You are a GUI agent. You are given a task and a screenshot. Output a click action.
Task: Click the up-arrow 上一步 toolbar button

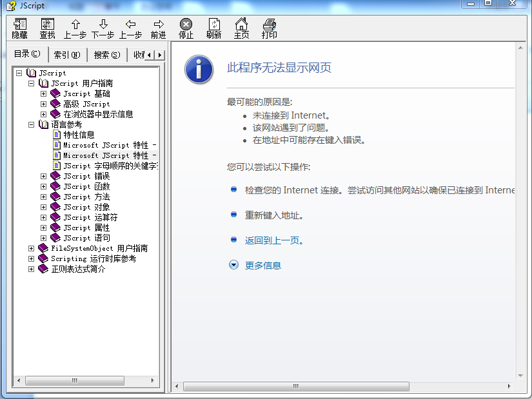pos(75,28)
